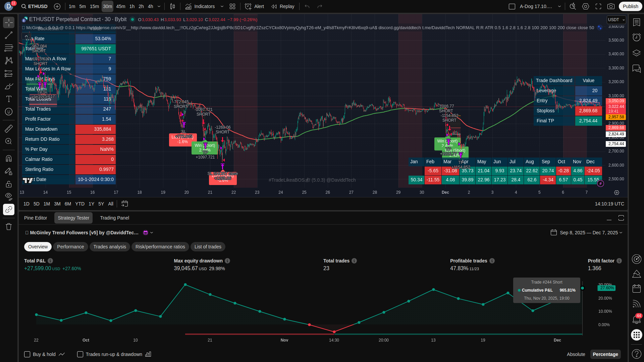Check Trades run-up & drawdown box
The width and height of the screenshot is (644, 362).
[x=80, y=354]
